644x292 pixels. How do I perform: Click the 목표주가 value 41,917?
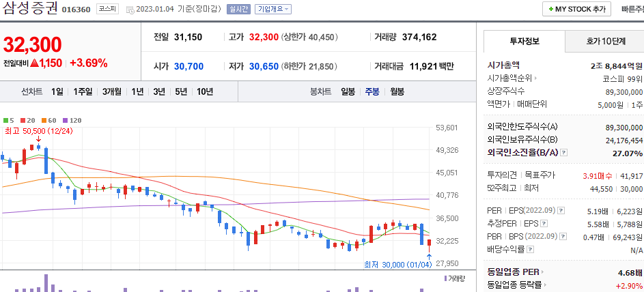631,176
